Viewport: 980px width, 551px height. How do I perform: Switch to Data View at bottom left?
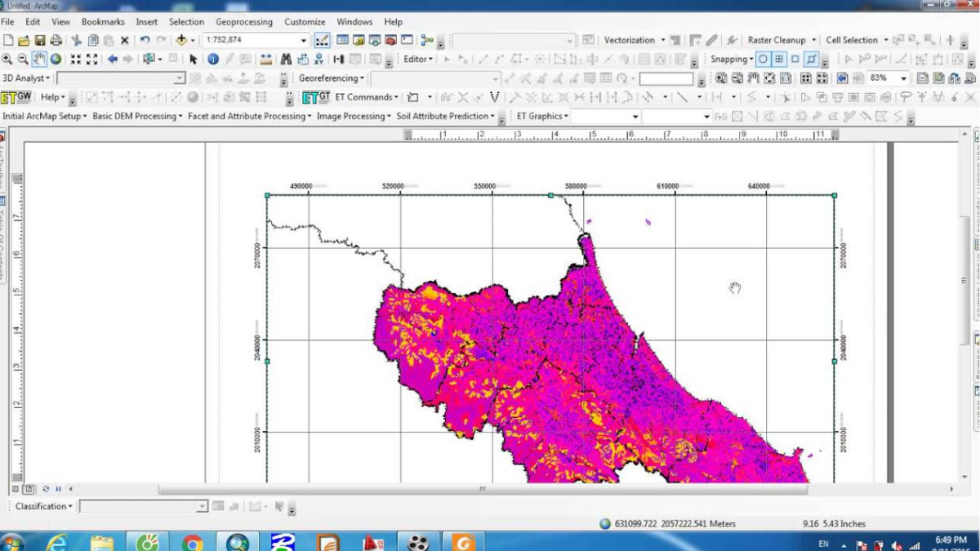[14, 489]
